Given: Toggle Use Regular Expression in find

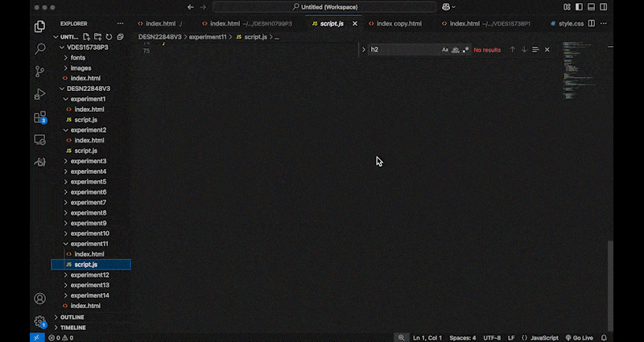Looking at the screenshot, I should (x=465, y=50).
